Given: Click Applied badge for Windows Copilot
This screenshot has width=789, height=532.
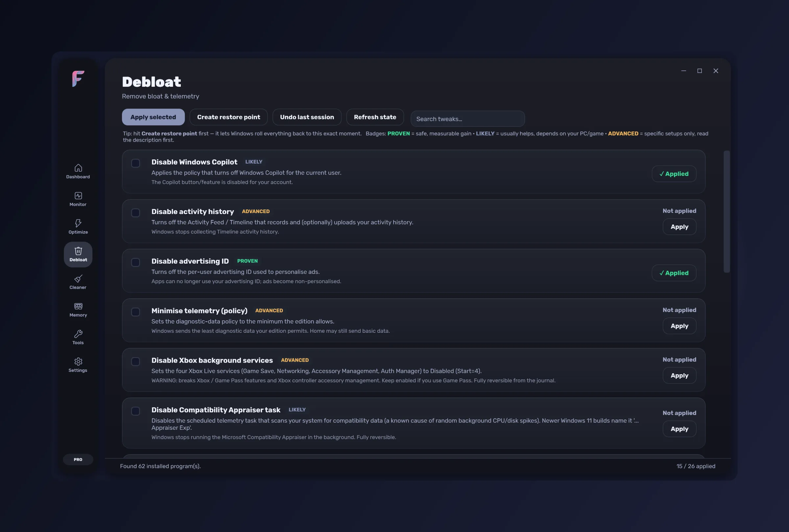Looking at the screenshot, I should (x=674, y=174).
